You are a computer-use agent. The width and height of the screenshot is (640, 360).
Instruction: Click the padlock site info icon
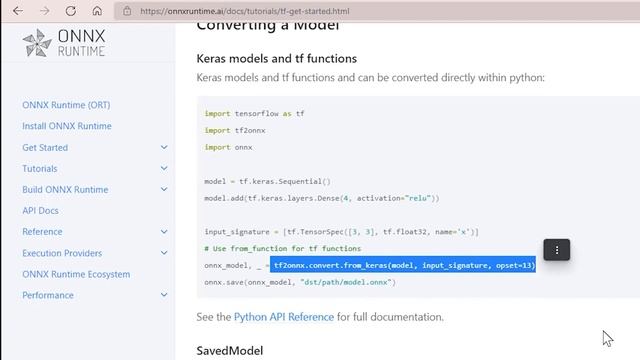pyautogui.click(x=127, y=11)
